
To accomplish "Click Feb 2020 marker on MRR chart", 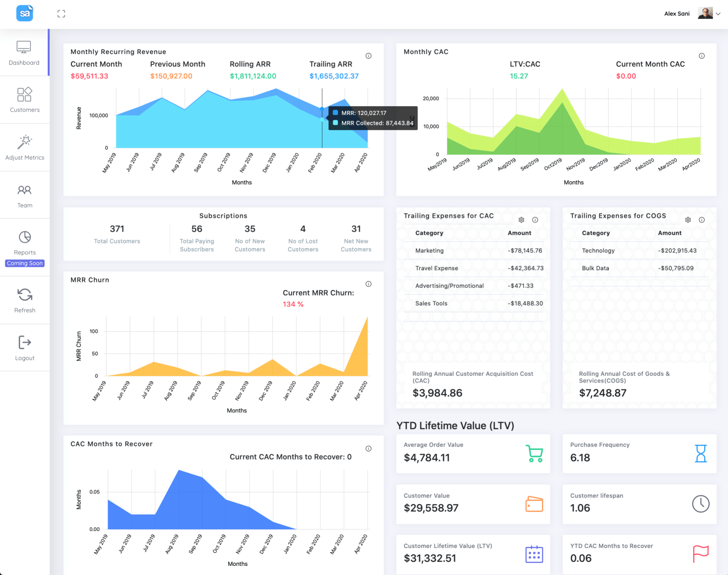I will point(322,109).
